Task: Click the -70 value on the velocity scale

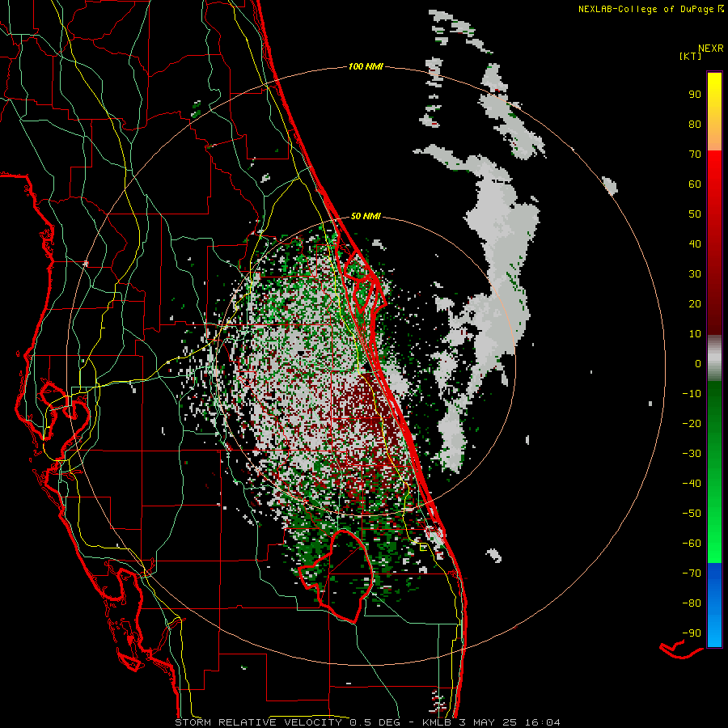Action: point(692,574)
